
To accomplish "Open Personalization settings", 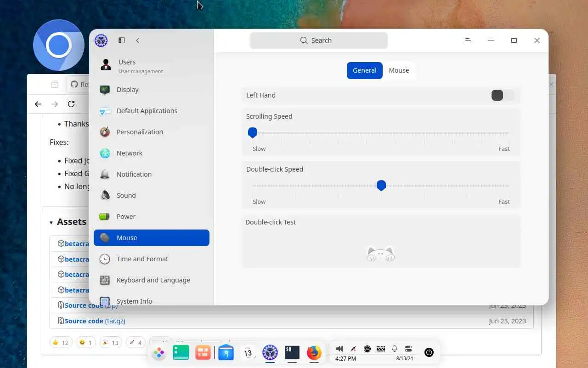I will point(151,132).
